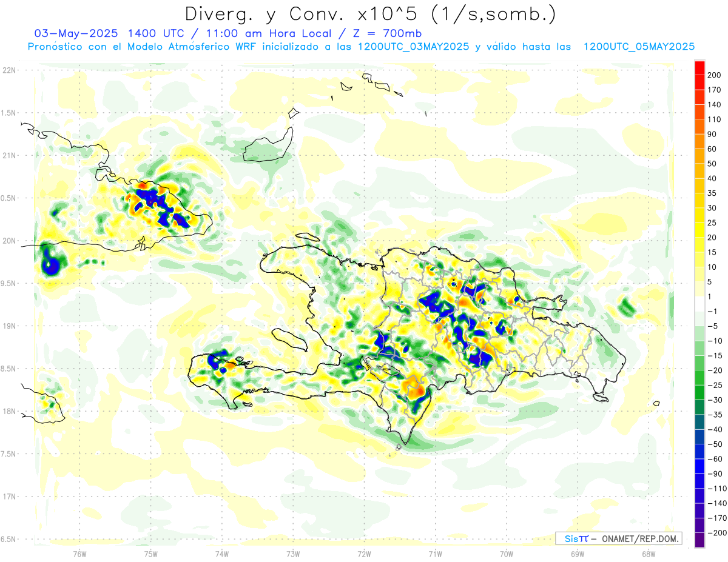Click the positive '5' colorbar value
The width and height of the screenshot is (728, 562).
pos(710,282)
